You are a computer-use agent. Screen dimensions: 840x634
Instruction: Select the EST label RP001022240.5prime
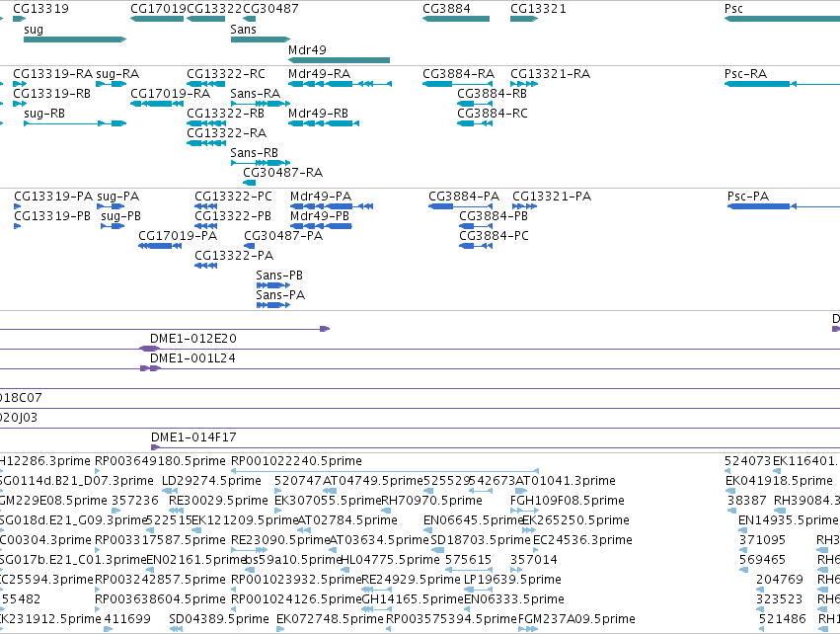tap(296, 461)
